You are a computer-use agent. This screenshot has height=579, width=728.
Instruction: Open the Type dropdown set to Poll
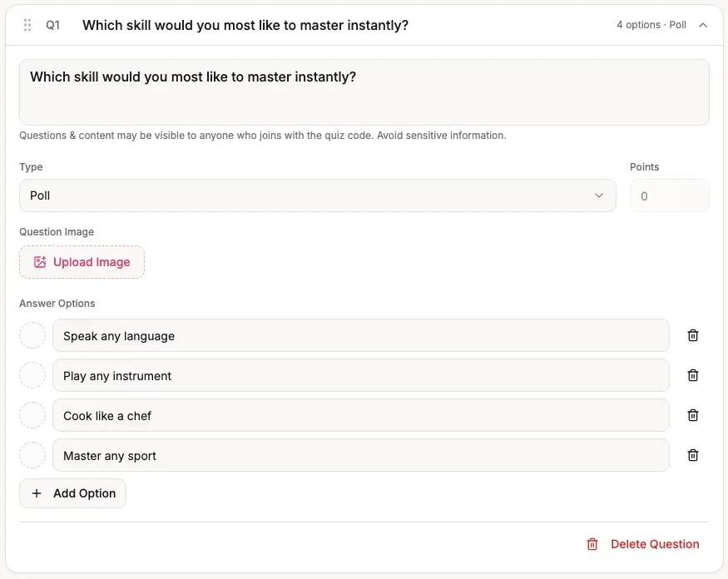tap(318, 195)
